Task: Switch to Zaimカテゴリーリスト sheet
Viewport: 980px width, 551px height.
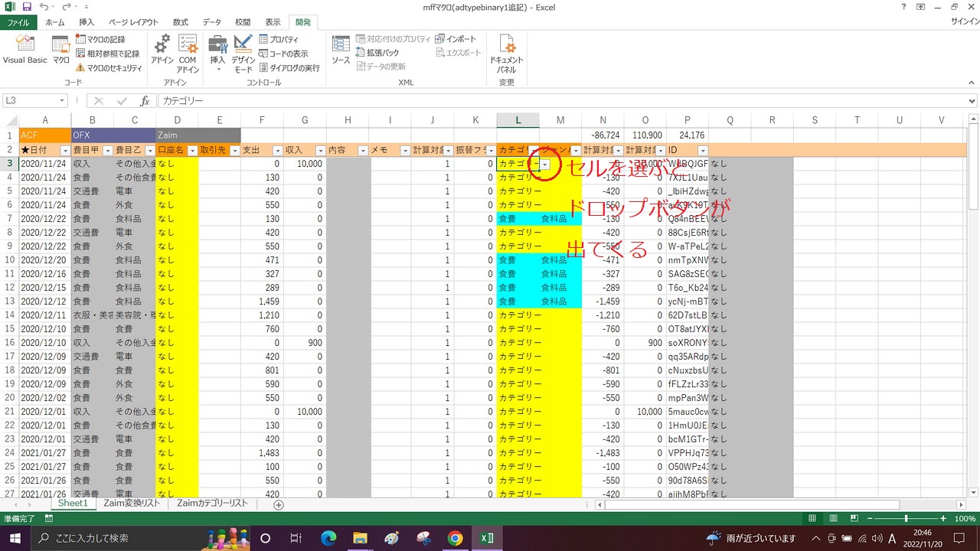Action: click(212, 504)
